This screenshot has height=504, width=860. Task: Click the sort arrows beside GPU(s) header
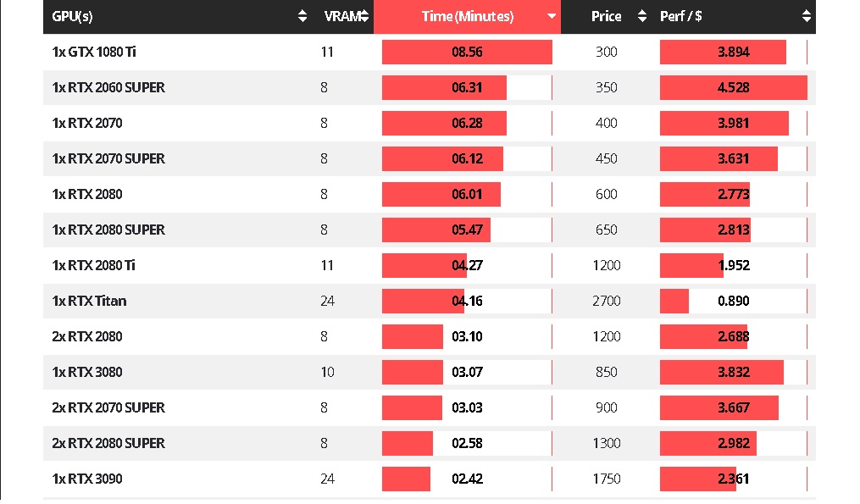coord(302,16)
